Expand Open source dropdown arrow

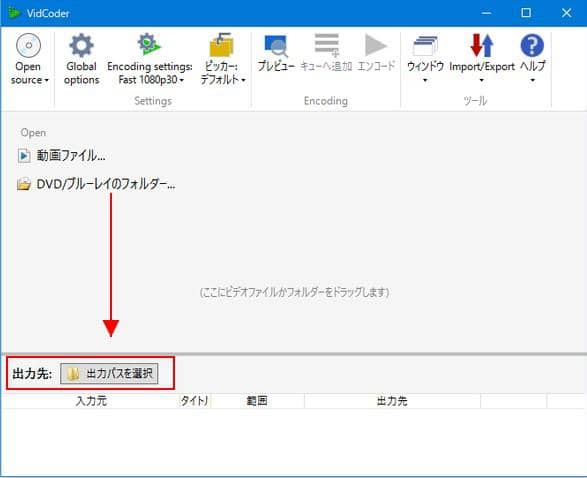(46, 80)
